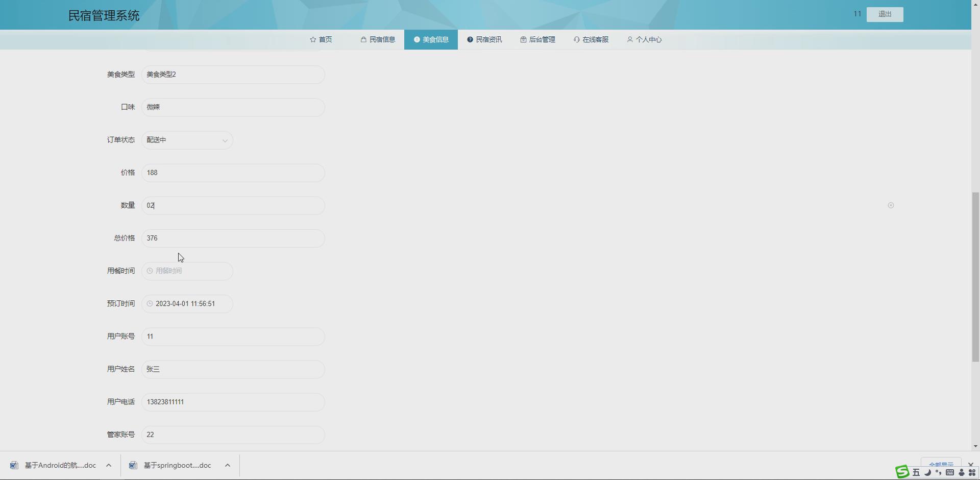This screenshot has height=480, width=980.
Task: Click the 民宿管理系统 title
Action: [104, 15]
